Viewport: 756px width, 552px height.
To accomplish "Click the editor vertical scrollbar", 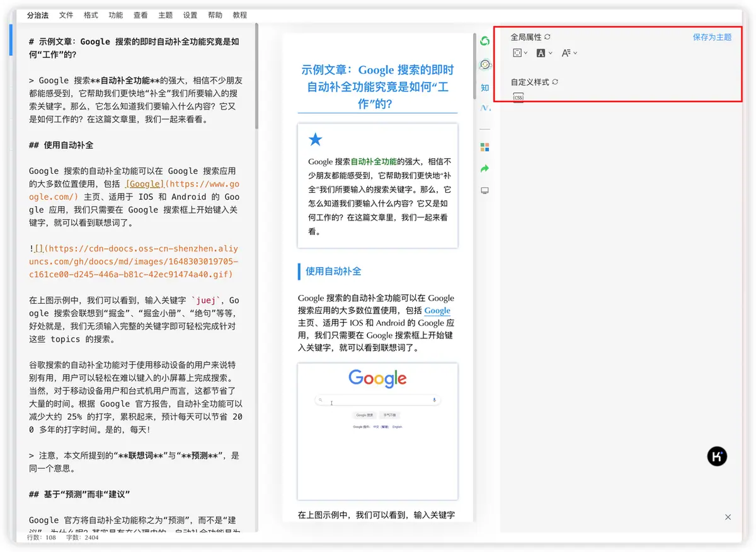I will tap(256, 76).
